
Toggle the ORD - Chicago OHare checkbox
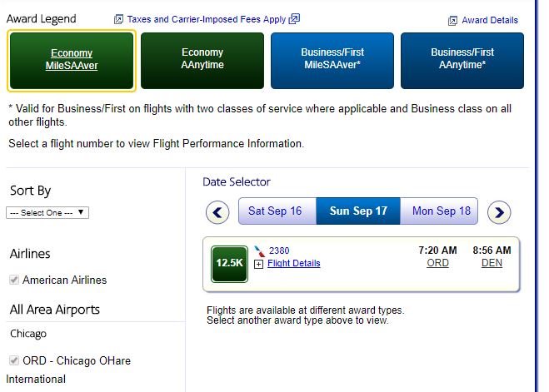tap(14, 360)
